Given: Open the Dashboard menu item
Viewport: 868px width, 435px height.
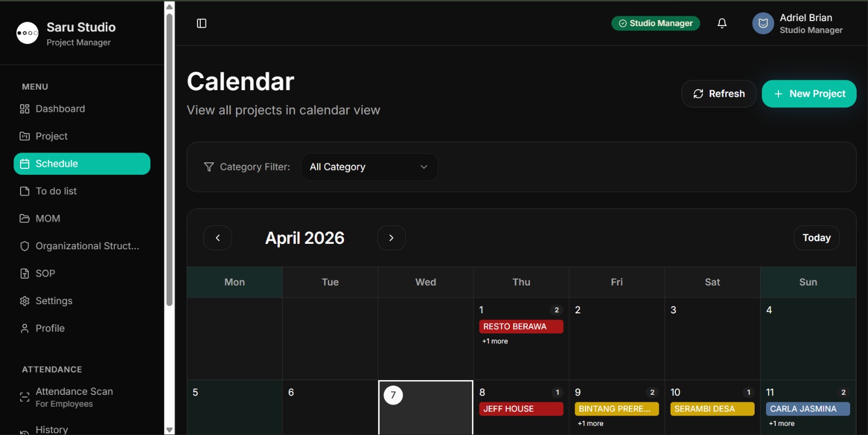Looking at the screenshot, I should 82,109.
